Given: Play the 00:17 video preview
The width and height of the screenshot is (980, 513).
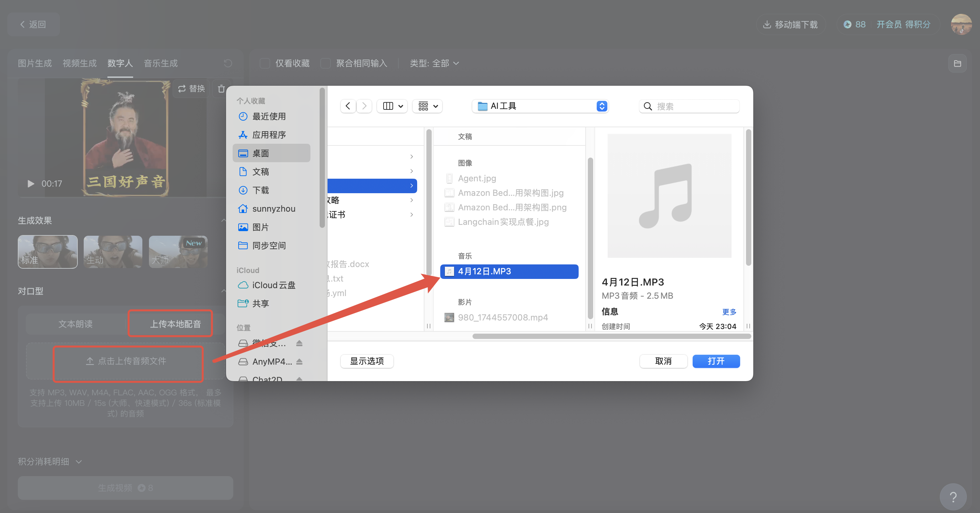Looking at the screenshot, I should click(x=30, y=184).
